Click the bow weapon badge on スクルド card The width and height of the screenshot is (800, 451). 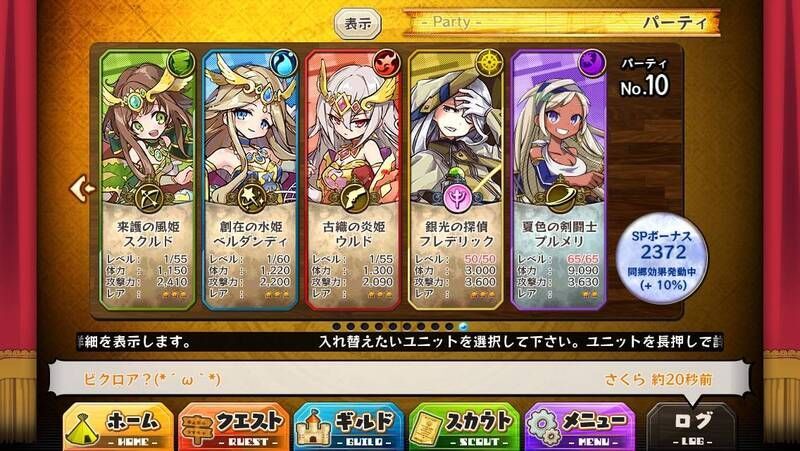click(x=149, y=197)
